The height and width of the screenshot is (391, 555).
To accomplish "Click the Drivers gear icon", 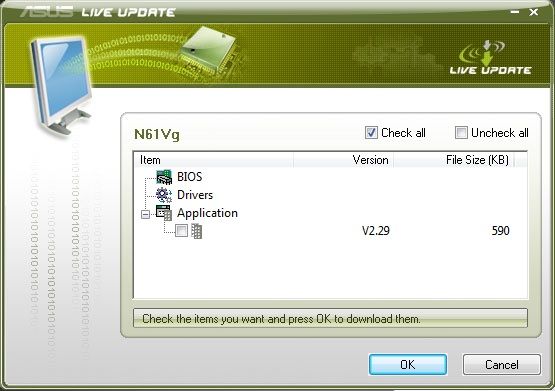I will (164, 195).
